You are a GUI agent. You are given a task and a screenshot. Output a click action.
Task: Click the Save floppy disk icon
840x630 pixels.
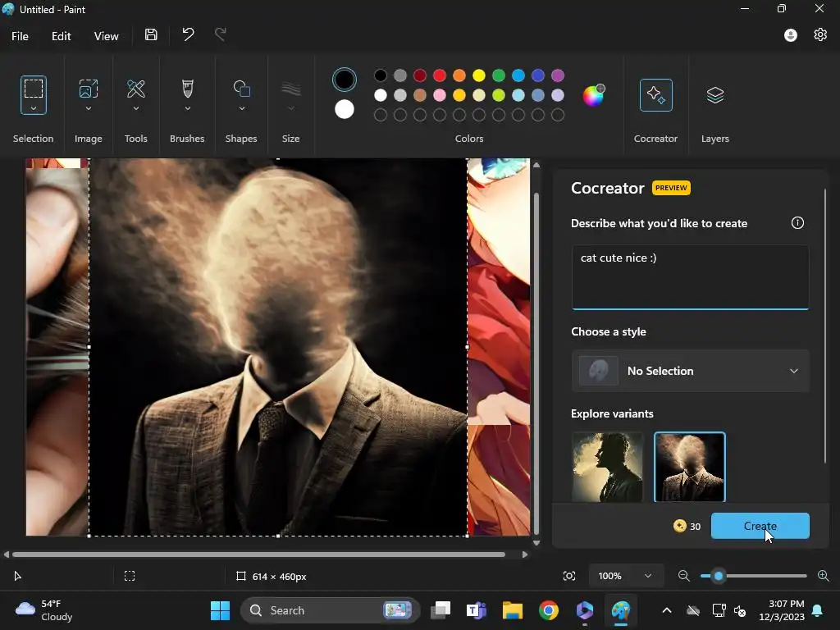[x=151, y=34]
